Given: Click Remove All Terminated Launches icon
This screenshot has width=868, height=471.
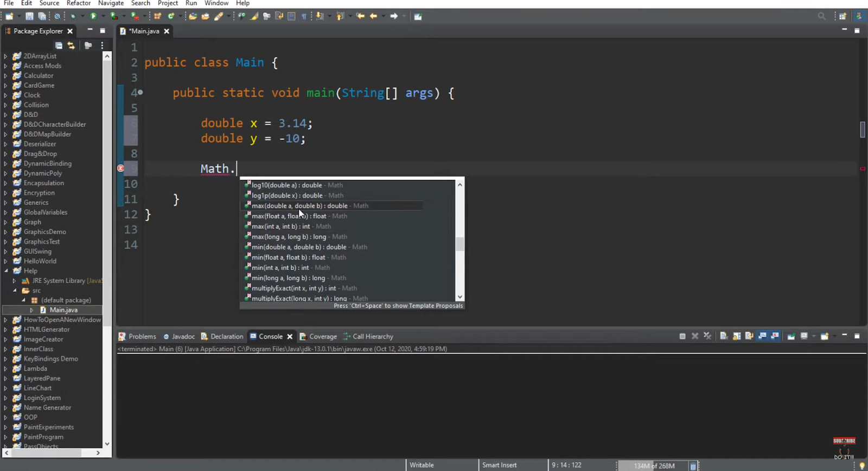Looking at the screenshot, I should [707, 337].
